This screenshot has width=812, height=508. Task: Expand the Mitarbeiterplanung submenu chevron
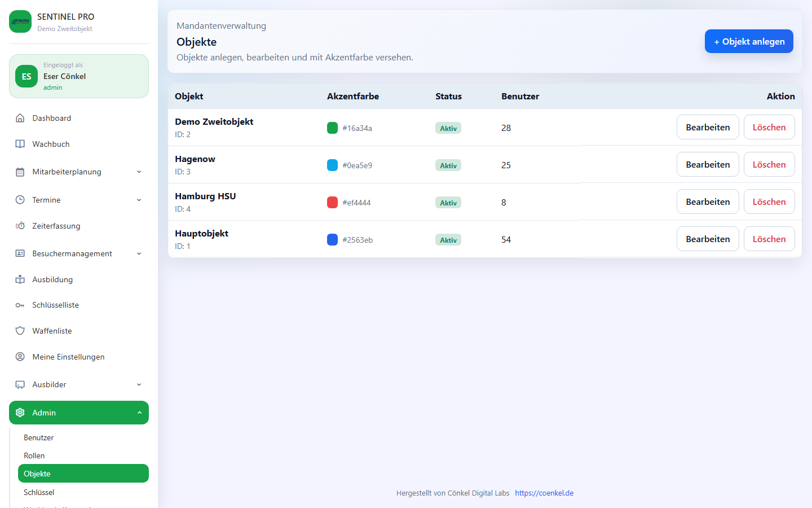point(139,172)
